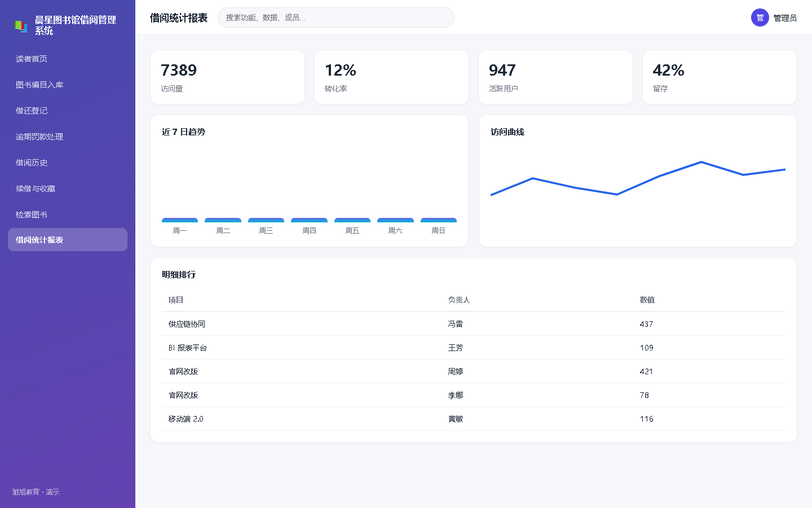Open 逾期罚款处理 page
The height and width of the screenshot is (508, 812).
(68, 137)
